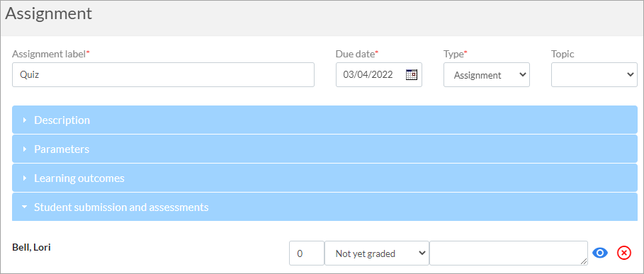This screenshot has width=644, height=274.
Task: Click the Topic field caption
Action: [563, 54]
